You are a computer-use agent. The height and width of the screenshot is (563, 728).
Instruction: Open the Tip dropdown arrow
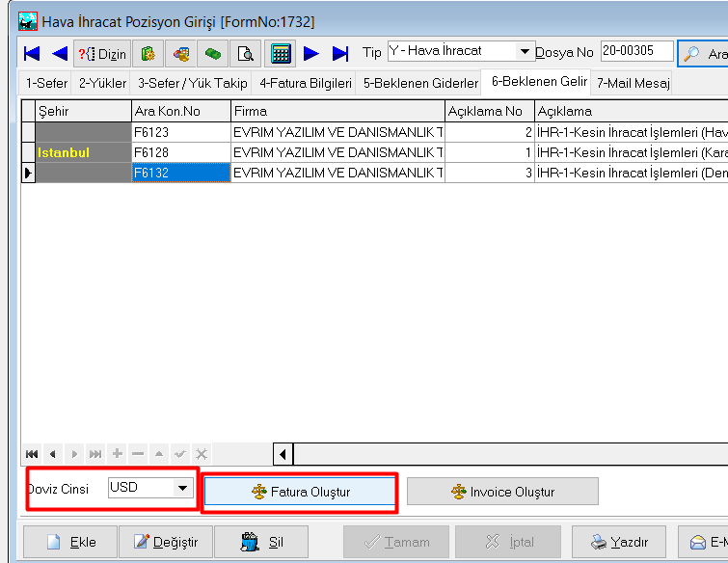(x=525, y=51)
